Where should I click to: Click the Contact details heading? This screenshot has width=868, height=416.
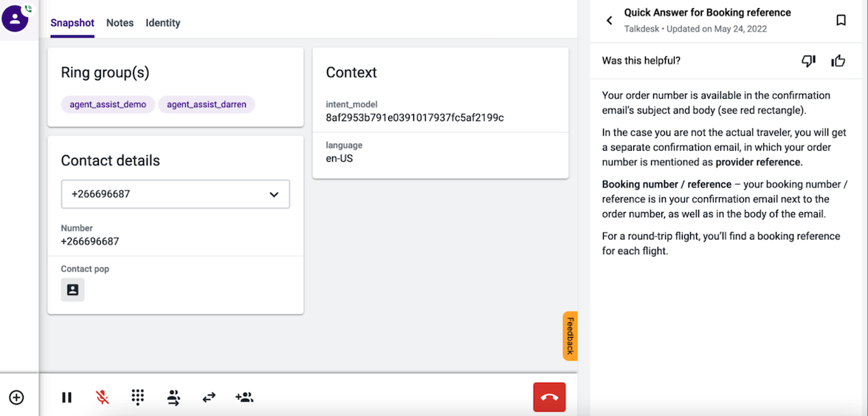pos(110,160)
